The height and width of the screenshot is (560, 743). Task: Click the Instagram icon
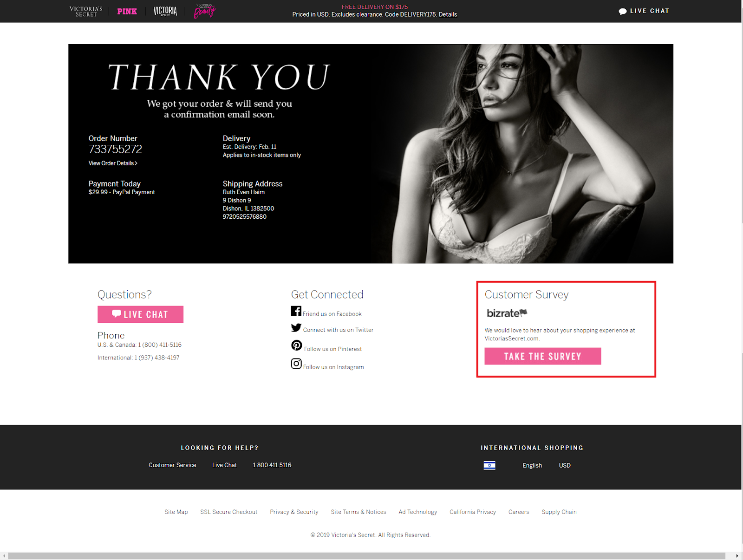296,363
